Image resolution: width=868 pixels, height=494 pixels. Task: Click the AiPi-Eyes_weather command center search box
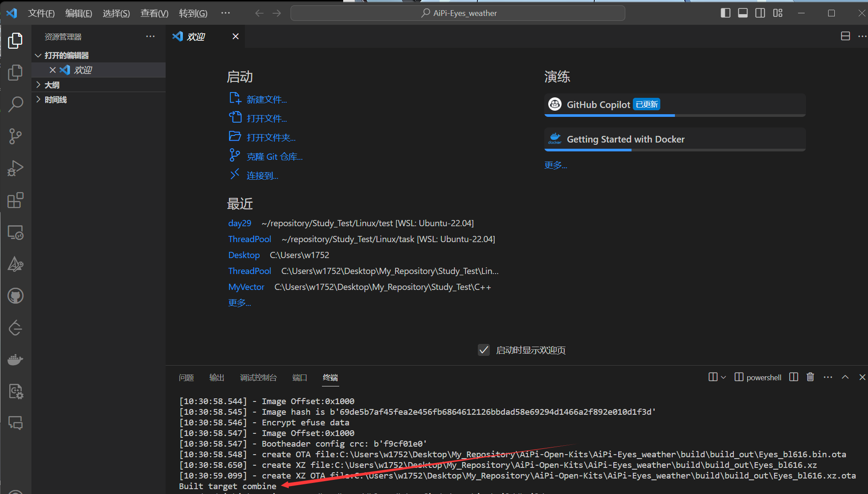(x=457, y=13)
